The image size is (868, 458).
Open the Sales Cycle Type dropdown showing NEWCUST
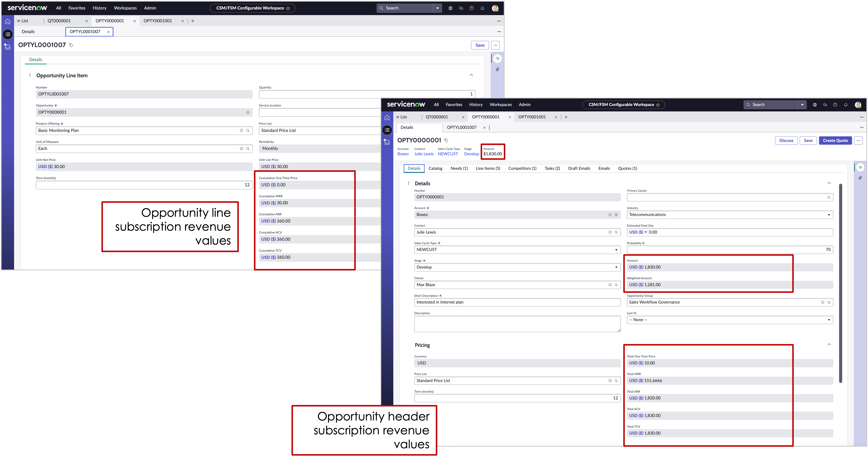click(x=517, y=250)
